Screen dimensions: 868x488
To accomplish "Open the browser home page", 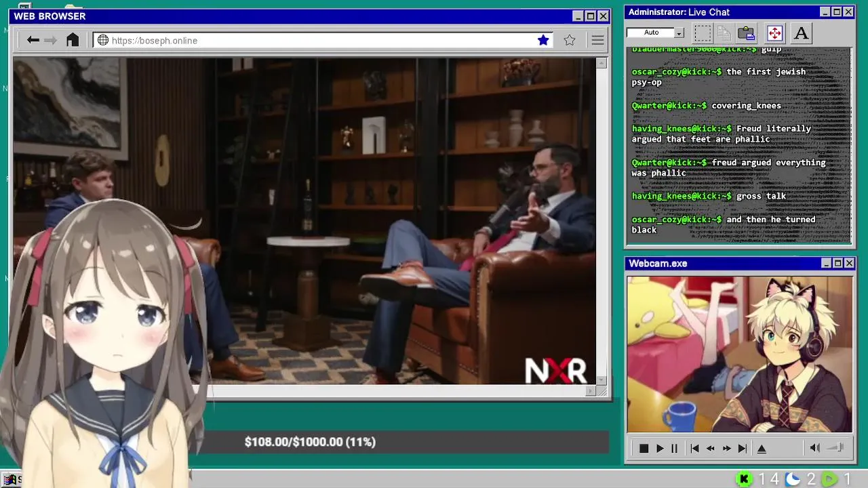I will pos(73,40).
